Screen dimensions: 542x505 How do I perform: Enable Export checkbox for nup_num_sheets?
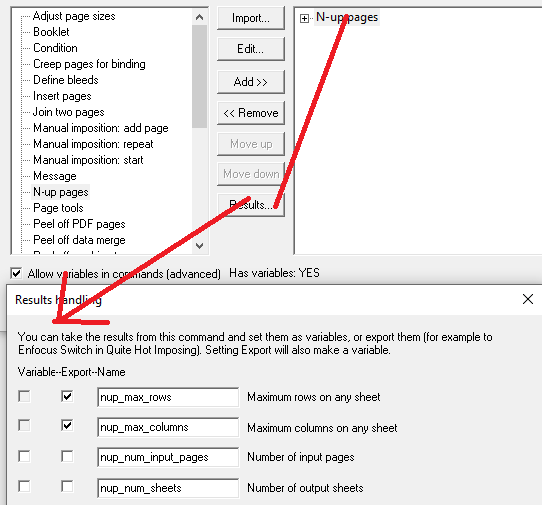[x=67, y=486]
